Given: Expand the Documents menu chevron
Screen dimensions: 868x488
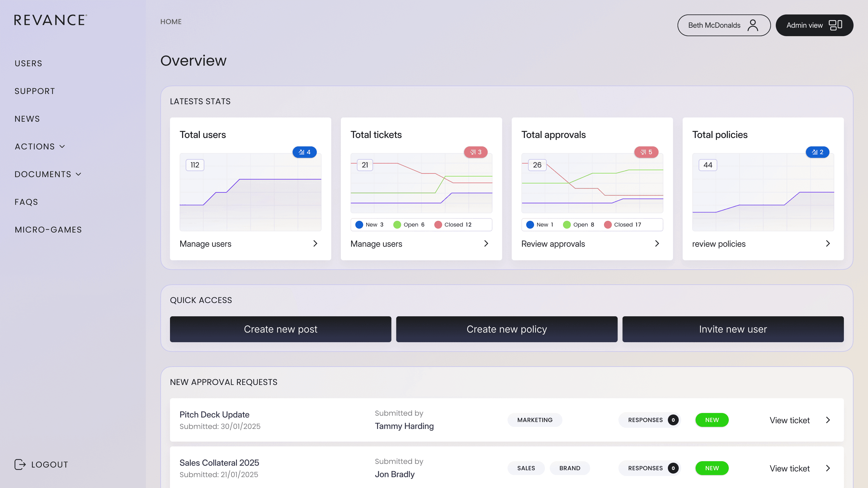Looking at the screenshot, I should (78, 174).
